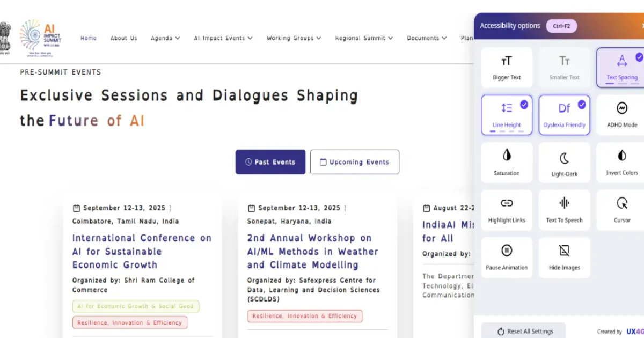Image resolution: width=644 pixels, height=338 pixels.
Task: Activate Invert Colors
Action: tap(621, 162)
